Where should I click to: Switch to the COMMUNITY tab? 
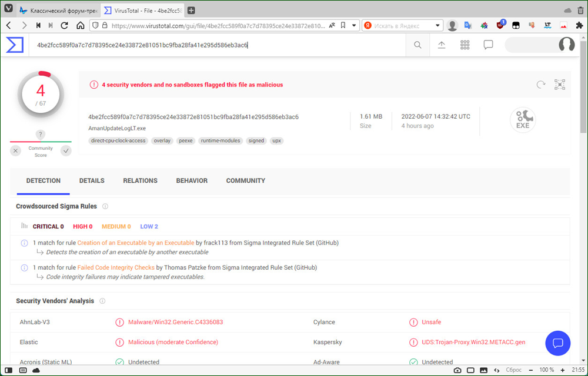coord(246,181)
